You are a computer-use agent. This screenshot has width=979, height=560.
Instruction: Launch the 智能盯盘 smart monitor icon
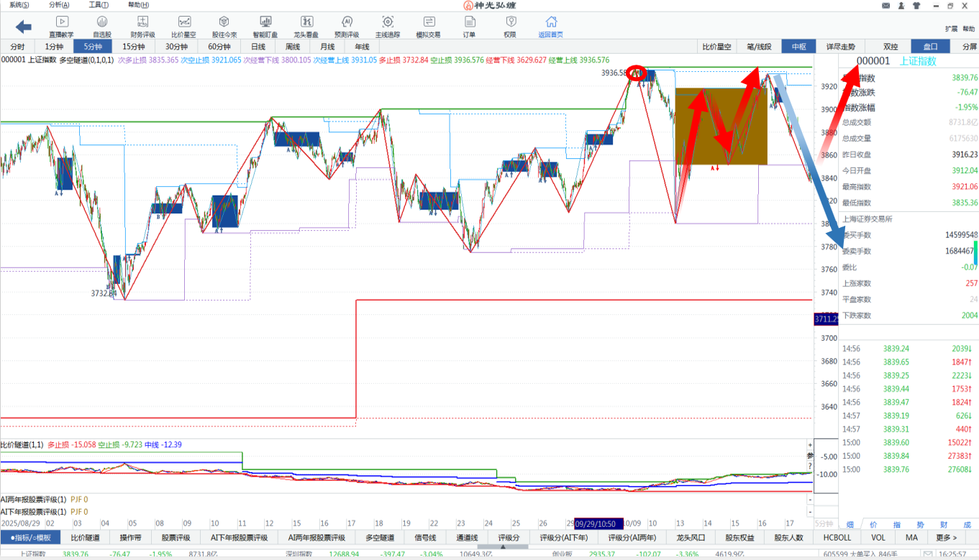click(x=265, y=27)
